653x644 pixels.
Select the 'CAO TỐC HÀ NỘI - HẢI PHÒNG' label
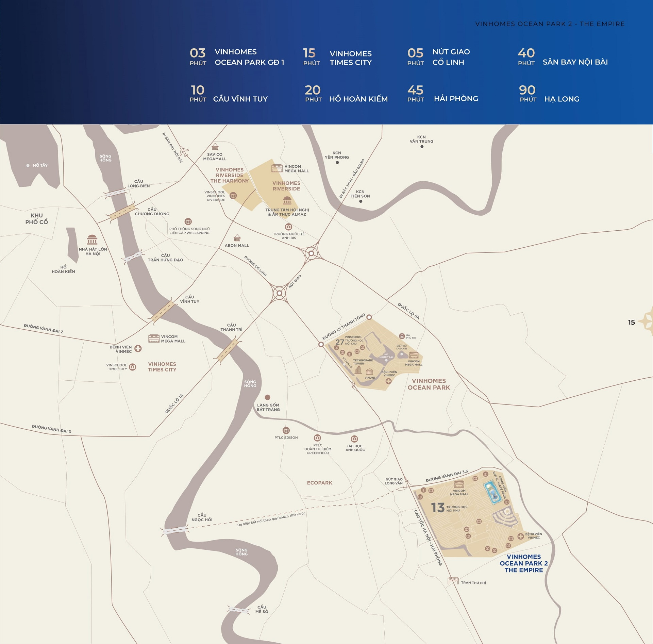click(428, 538)
